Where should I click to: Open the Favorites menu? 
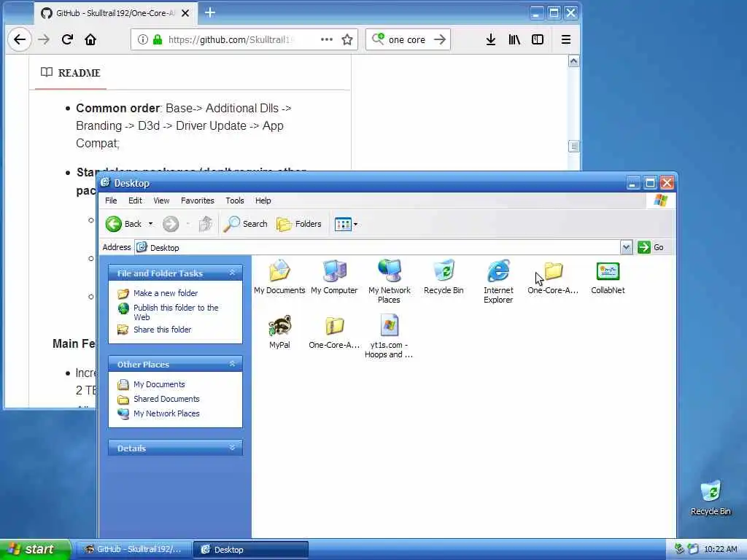coord(198,201)
